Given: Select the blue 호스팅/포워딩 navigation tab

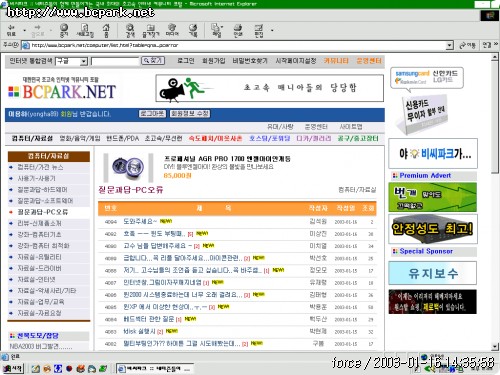Looking at the screenshot, I should tap(270, 138).
